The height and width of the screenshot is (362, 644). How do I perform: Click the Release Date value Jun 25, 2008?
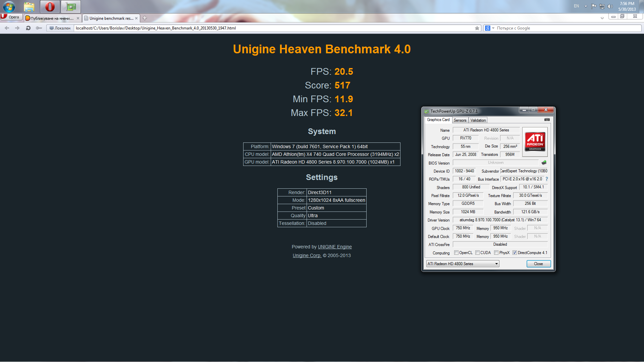click(466, 155)
